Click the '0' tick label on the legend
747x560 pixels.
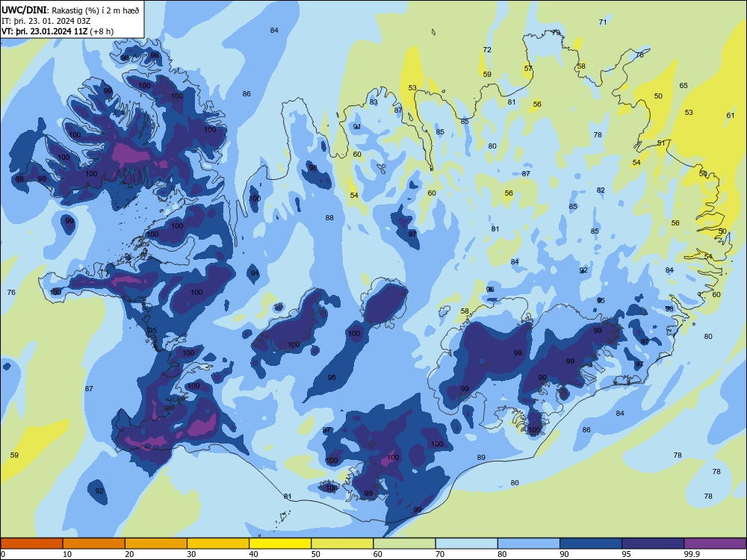3,554
